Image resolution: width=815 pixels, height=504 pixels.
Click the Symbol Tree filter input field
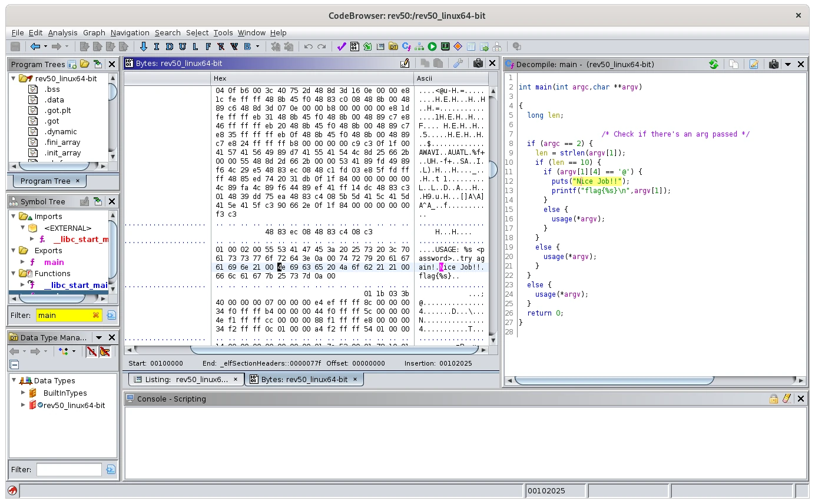[x=68, y=316]
